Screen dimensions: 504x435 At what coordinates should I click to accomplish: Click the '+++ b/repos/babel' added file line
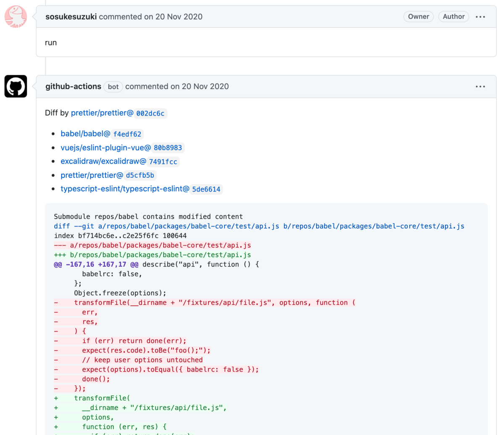(x=152, y=255)
